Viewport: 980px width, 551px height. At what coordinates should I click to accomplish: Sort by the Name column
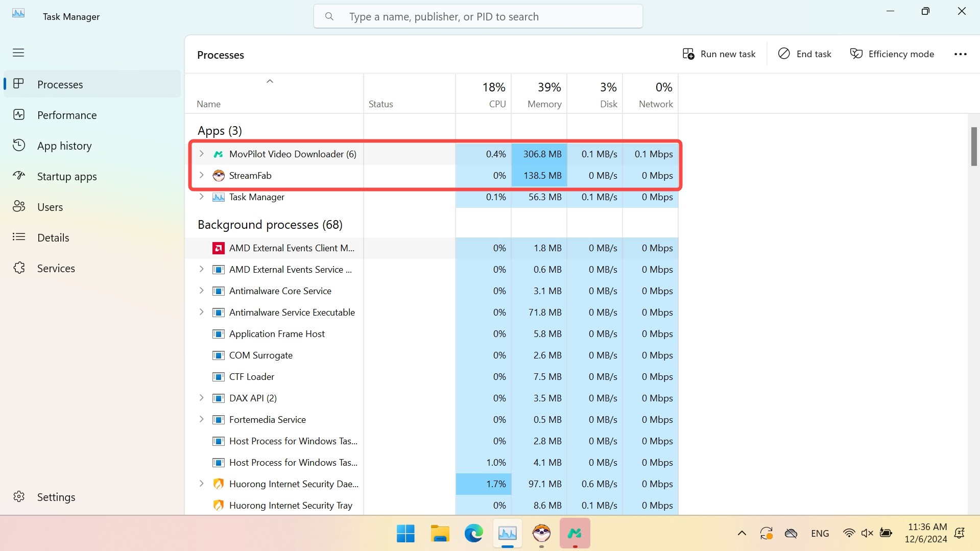[x=274, y=93]
